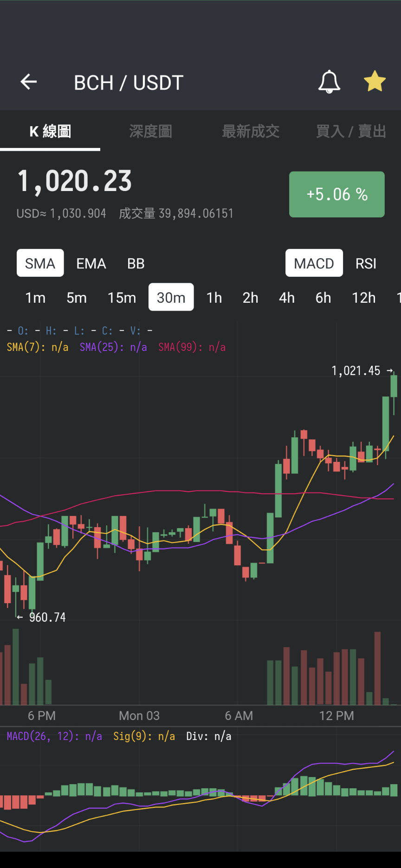Toggle the favorite star icon

click(375, 82)
